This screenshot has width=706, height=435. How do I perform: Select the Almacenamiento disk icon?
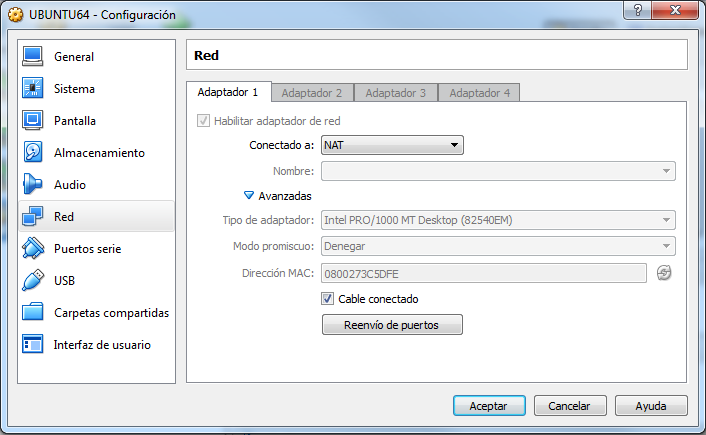pyautogui.click(x=32, y=153)
